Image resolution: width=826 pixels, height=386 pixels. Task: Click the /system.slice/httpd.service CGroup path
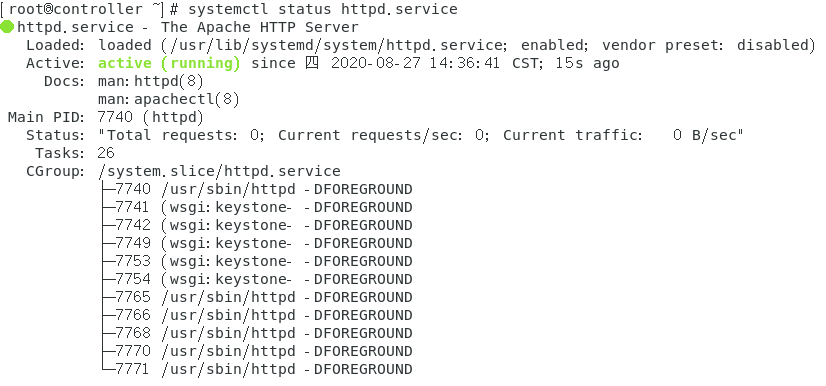pyautogui.click(x=219, y=171)
